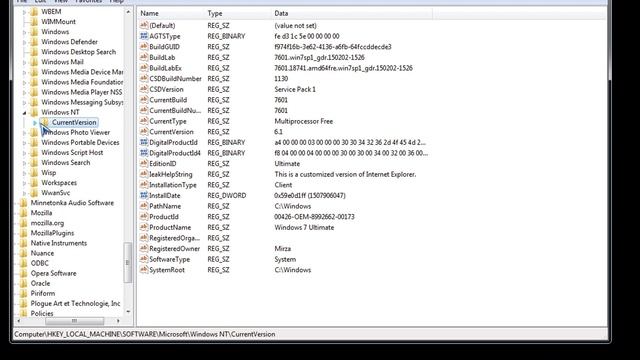Click the string icon next to BuildLabEx
This screenshot has height=360, width=640.
(x=144, y=68)
